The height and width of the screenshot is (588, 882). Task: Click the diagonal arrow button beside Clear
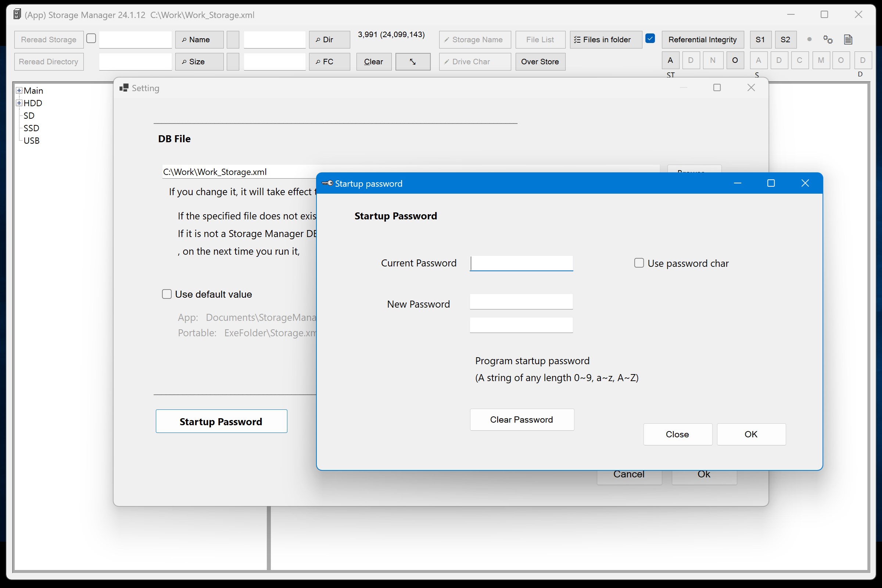(x=412, y=61)
